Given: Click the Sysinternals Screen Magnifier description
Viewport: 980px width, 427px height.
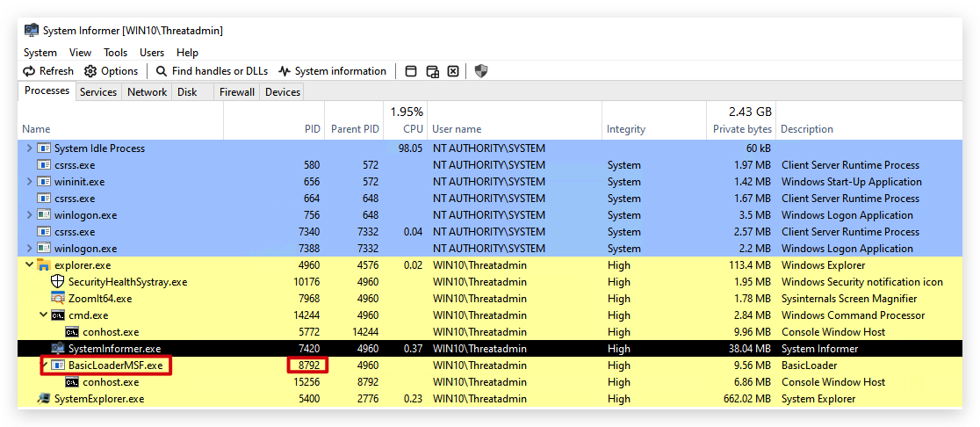Looking at the screenshot, I should (849, 298).
